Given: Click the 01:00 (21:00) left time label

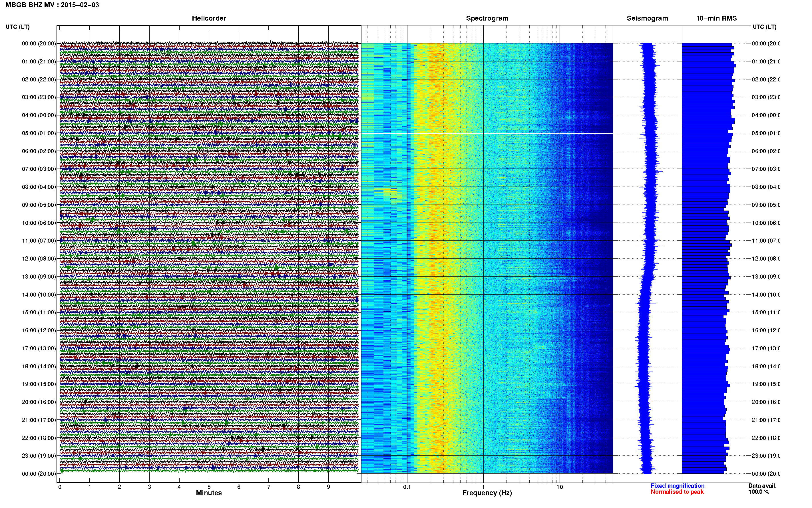Looking at the screenshot, I should (39, 61).
